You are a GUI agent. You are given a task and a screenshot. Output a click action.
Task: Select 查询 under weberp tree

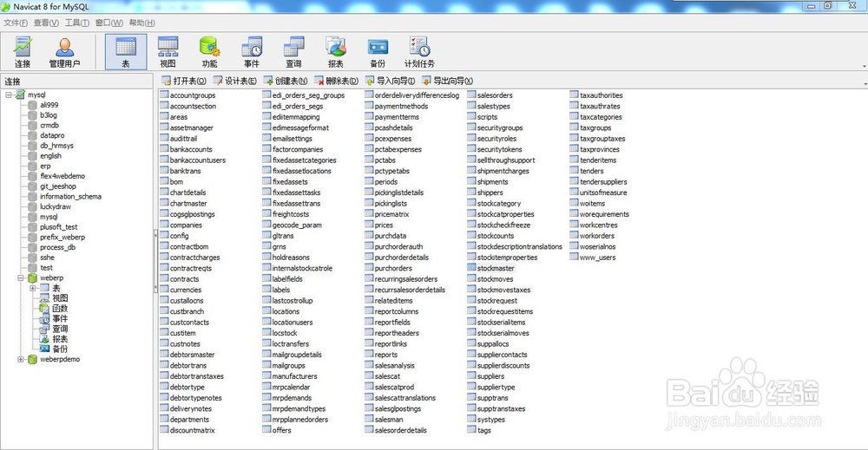click(x=60, y=329)
